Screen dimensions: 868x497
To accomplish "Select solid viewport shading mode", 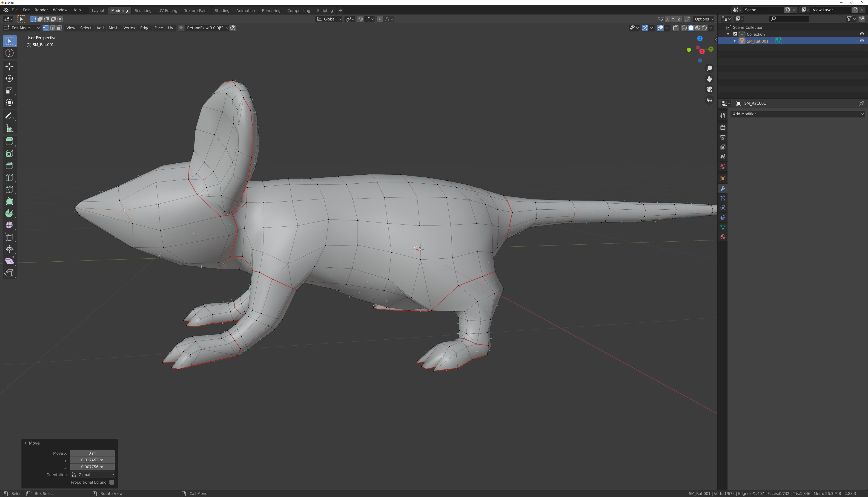I will pyautogui.click(x=691, y=28).
